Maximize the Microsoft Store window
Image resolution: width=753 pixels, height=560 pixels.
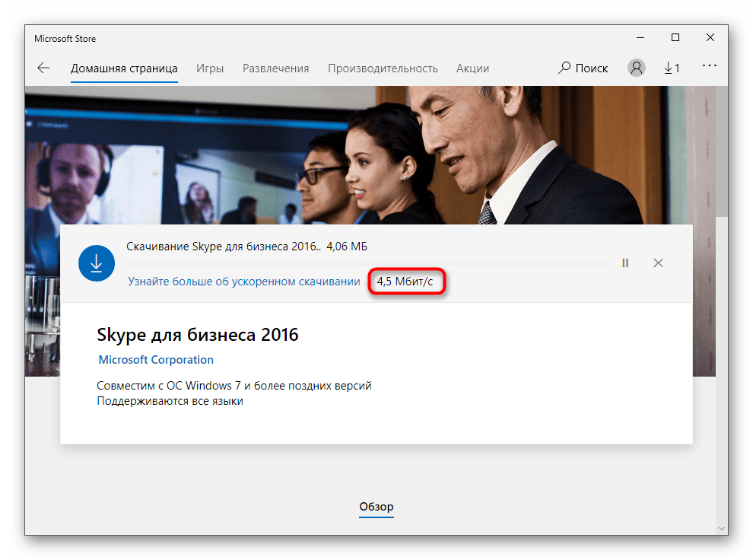pyautogui.click(x=675, y=38)
